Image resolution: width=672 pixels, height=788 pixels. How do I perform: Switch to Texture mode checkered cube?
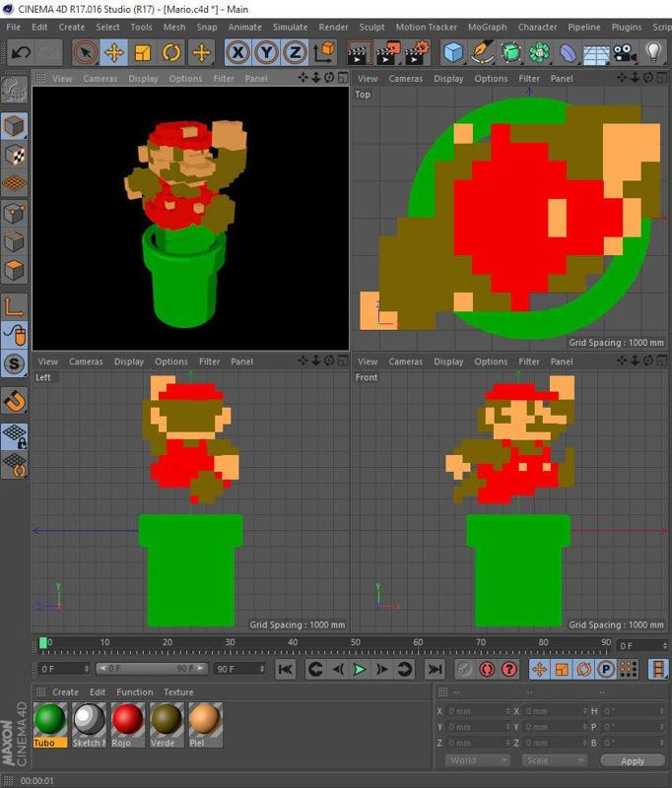click(14, 155)
